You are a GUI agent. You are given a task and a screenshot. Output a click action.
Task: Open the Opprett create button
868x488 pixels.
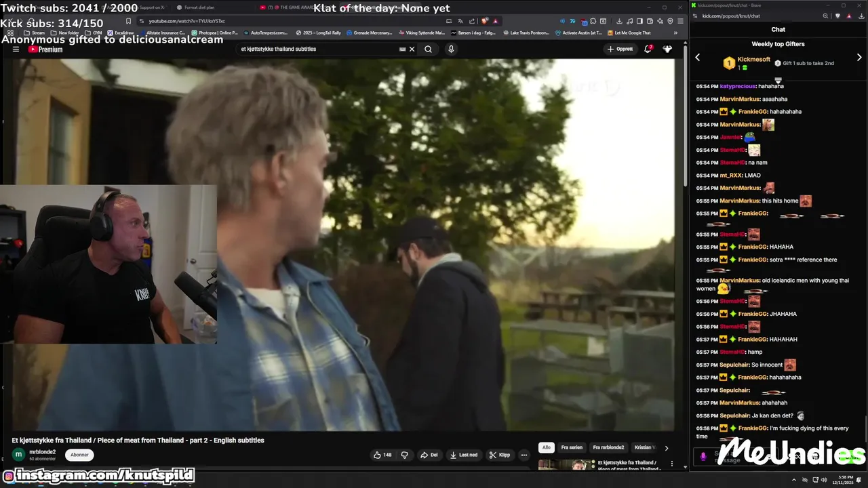pyautogui.click(x=620, y=49)
